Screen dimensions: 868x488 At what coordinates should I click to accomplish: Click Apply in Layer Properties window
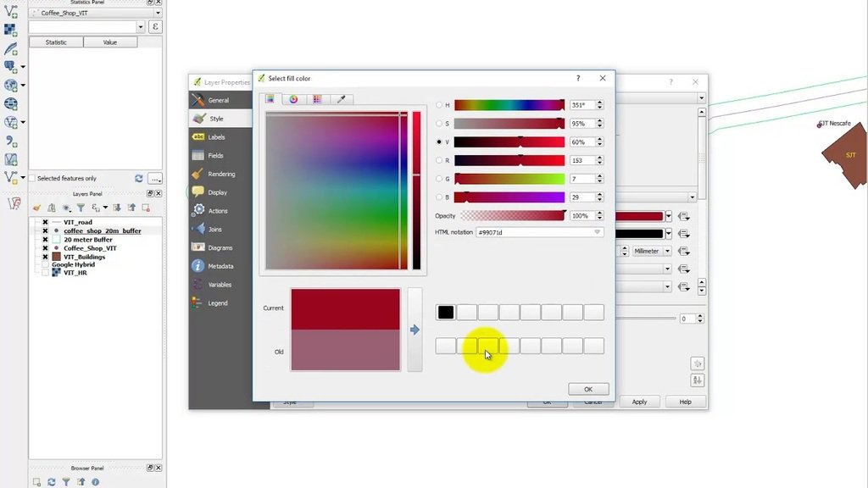coord(639,402)
